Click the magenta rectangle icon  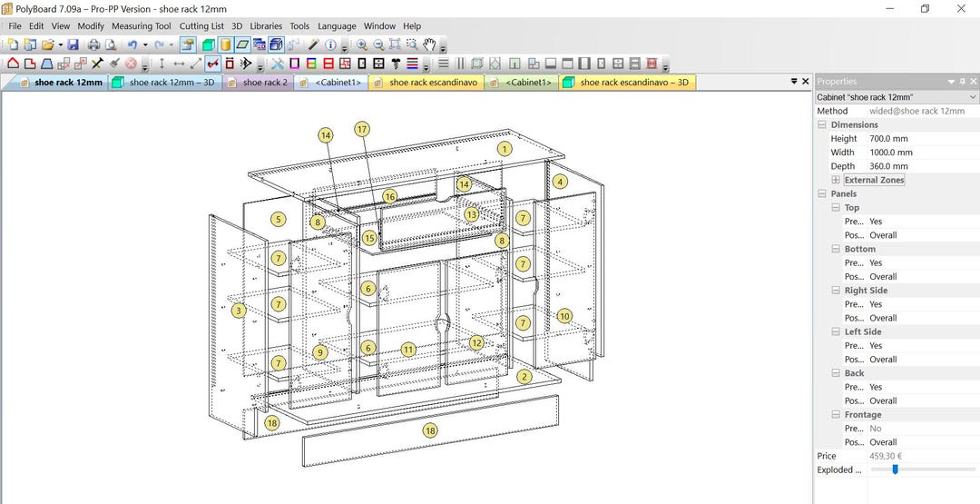tap(294, 64)
